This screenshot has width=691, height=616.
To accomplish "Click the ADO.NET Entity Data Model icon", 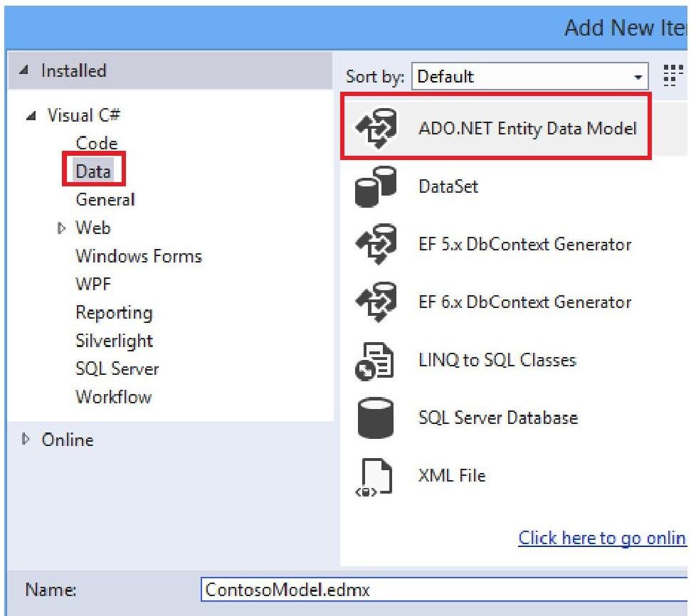I will (376, 129).
